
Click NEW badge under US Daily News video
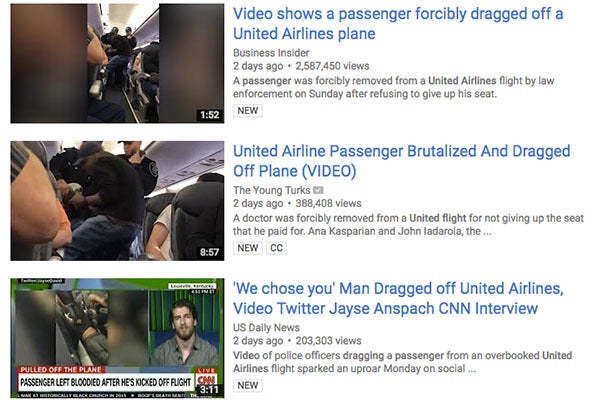click(x=248, y=385)
